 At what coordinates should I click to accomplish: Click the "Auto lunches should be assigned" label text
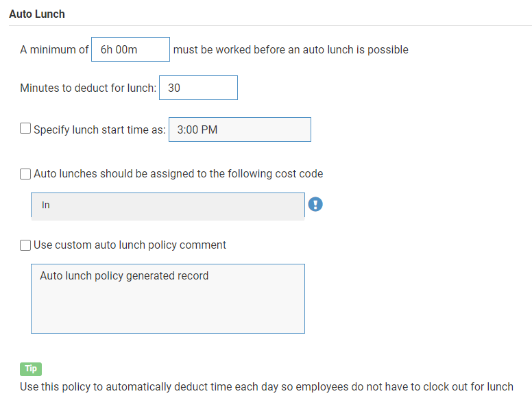click(178, 174)
